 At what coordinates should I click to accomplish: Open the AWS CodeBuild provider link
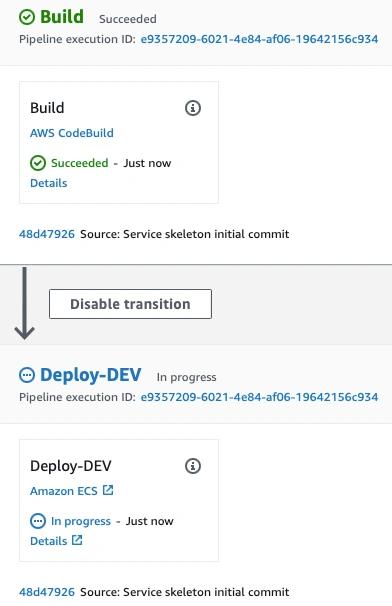pos(72,133)
